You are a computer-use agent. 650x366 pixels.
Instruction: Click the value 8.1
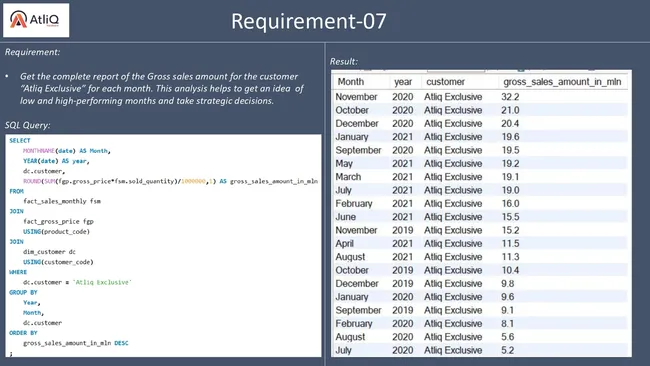pyautogui.click(x=507, y=323)
